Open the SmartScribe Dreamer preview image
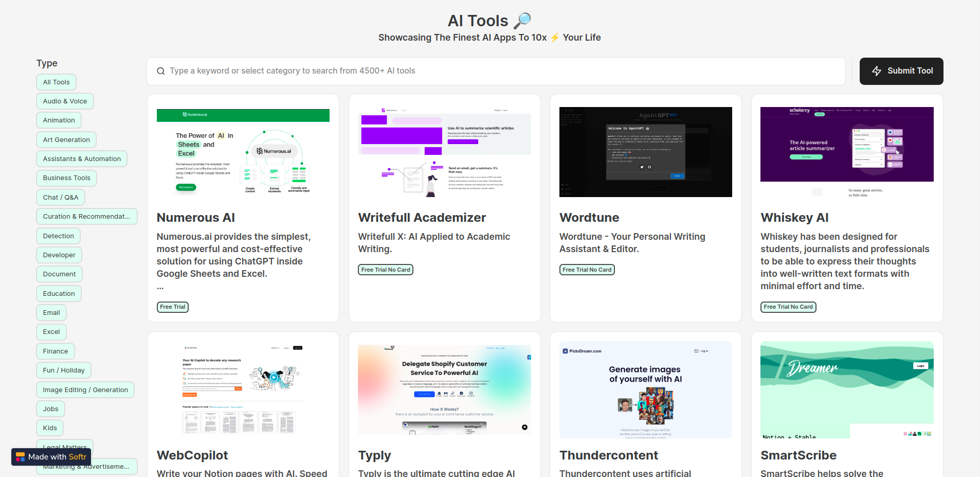 pyautogui.click(x=847, y=390)
